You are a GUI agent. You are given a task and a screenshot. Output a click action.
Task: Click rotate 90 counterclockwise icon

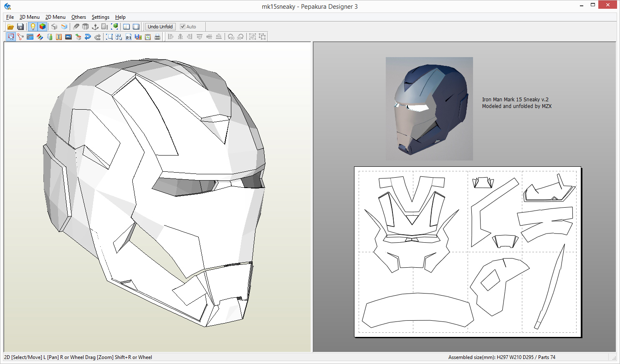click(x=231, y=37)
